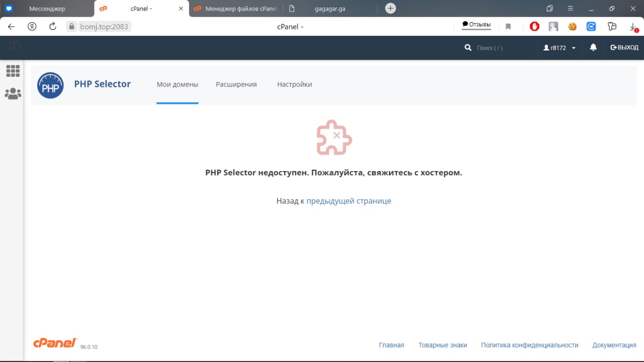Open the blue VK extension icon
The height and width of the screenshot is (362, 644).
[591, 27]
